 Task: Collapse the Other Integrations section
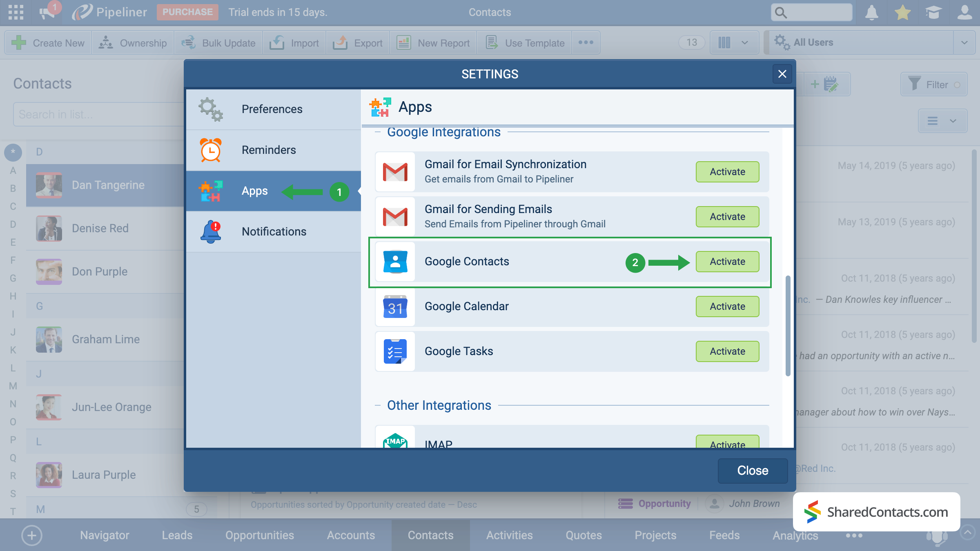click(x=378, y=405)
